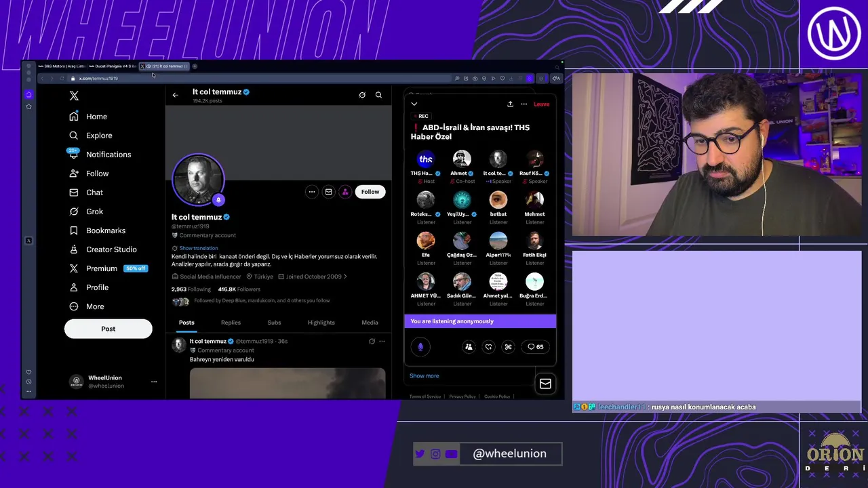Switch to the Posts tab
This screenshot has width=868, height=488.
coord(186,323)
